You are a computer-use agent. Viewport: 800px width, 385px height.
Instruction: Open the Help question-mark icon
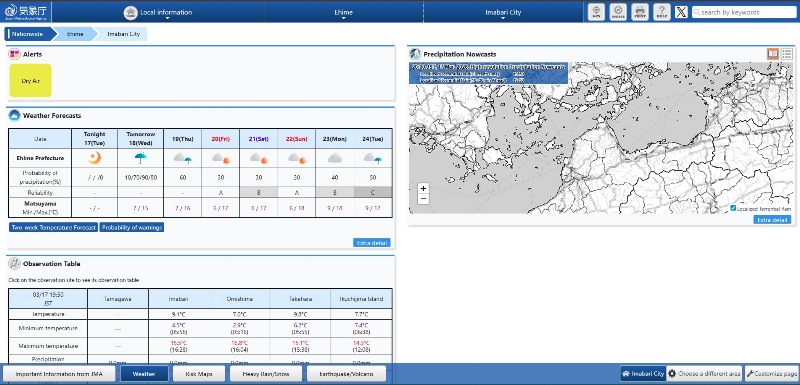(x=661, y=12)
